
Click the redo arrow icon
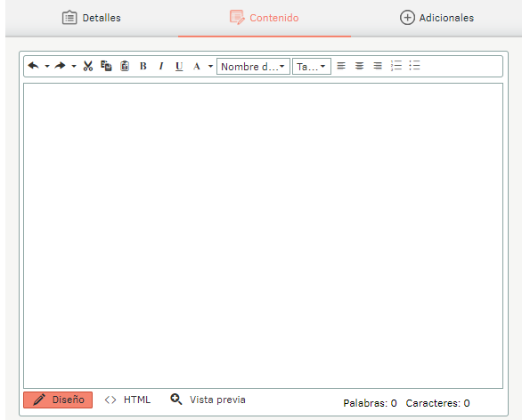pyautogui.click(x=61, y=66)
